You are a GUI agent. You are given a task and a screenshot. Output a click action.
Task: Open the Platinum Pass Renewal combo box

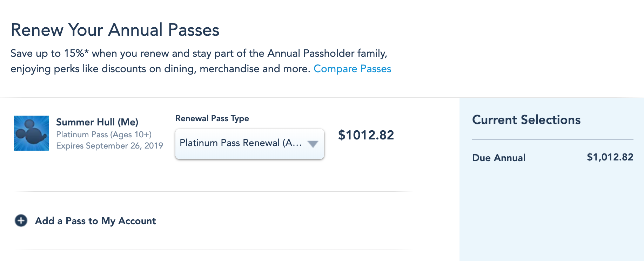coord(240,144)
